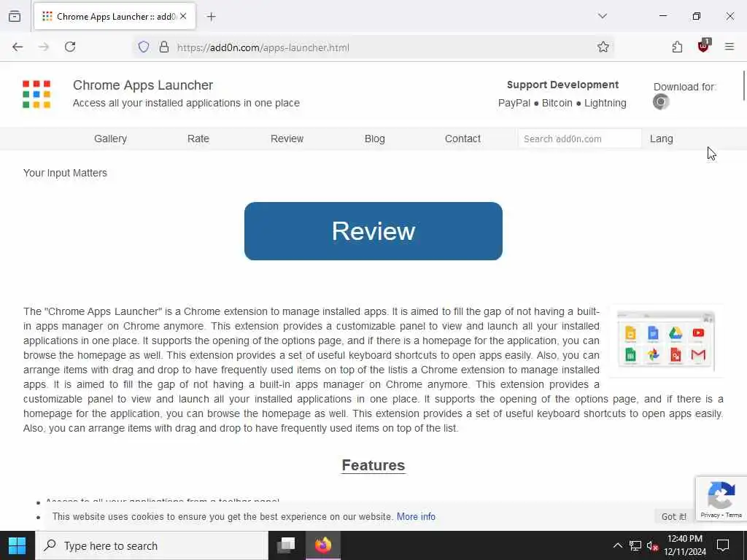
Task: Open the muted volume tray icon
Action: (653, 545)
